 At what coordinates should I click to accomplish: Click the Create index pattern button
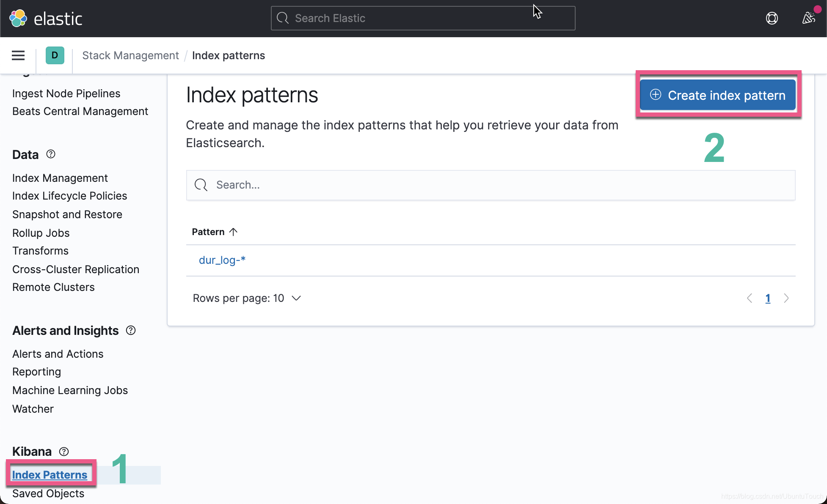coord(717,95)
